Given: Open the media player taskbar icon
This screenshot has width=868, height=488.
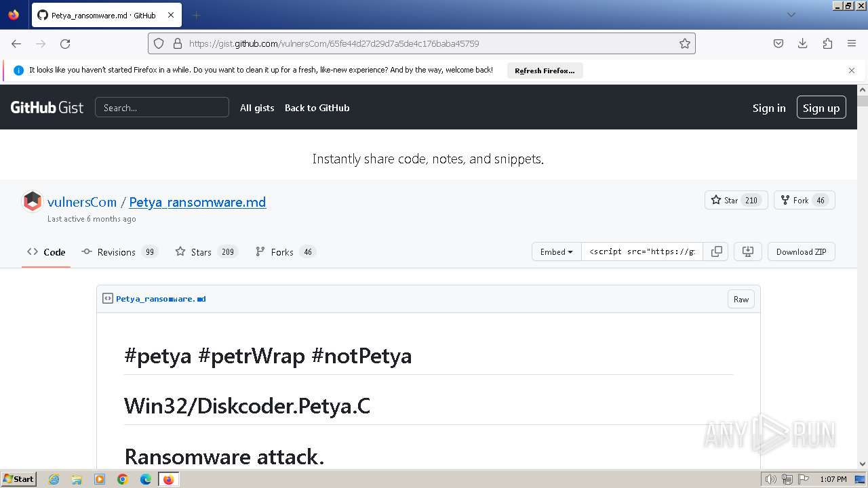Looking at the screenshot, I should pos(100,479).
